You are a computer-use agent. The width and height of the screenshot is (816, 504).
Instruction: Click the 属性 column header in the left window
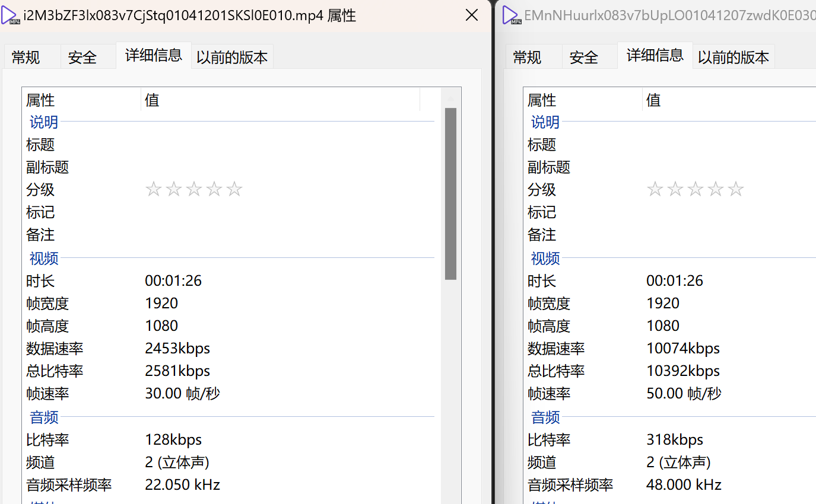[82, 100]
